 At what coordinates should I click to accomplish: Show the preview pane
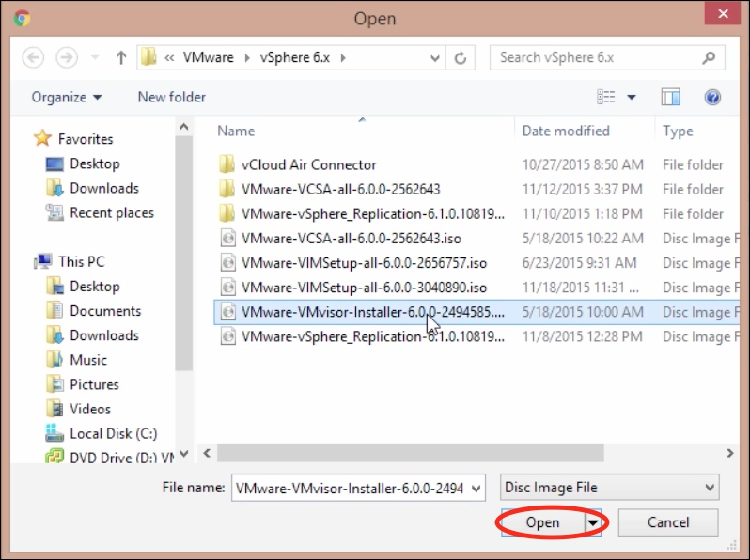pyautogui.click(x=671, y=97)
